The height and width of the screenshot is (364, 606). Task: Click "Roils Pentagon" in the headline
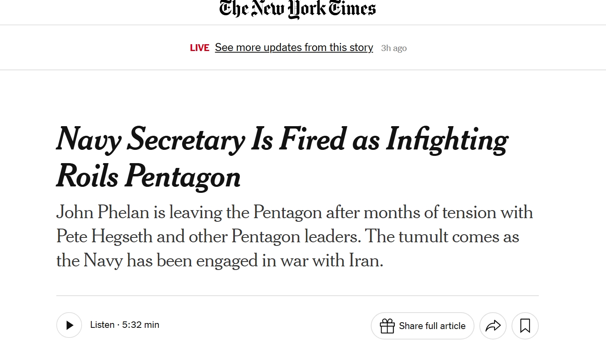click(148, 176)
